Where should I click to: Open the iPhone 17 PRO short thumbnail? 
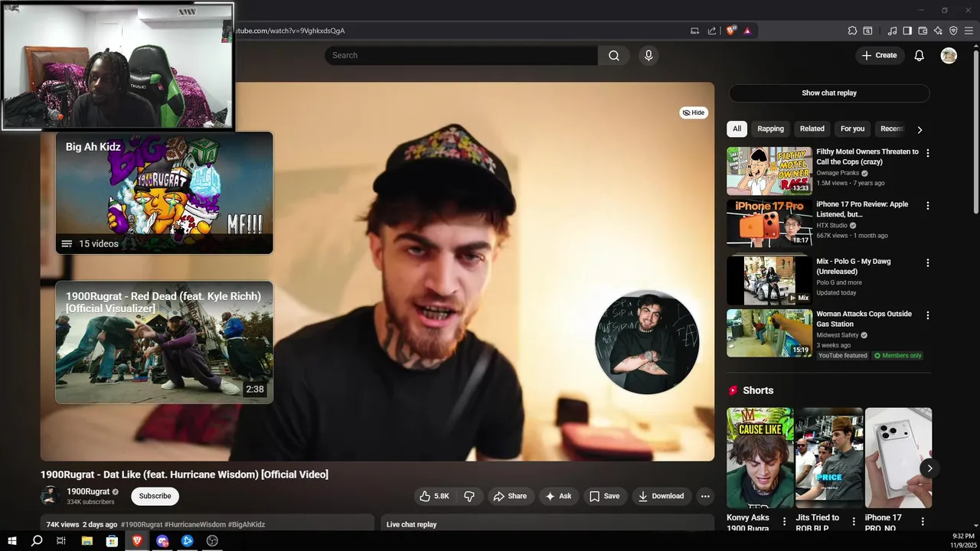pos(899,458)
